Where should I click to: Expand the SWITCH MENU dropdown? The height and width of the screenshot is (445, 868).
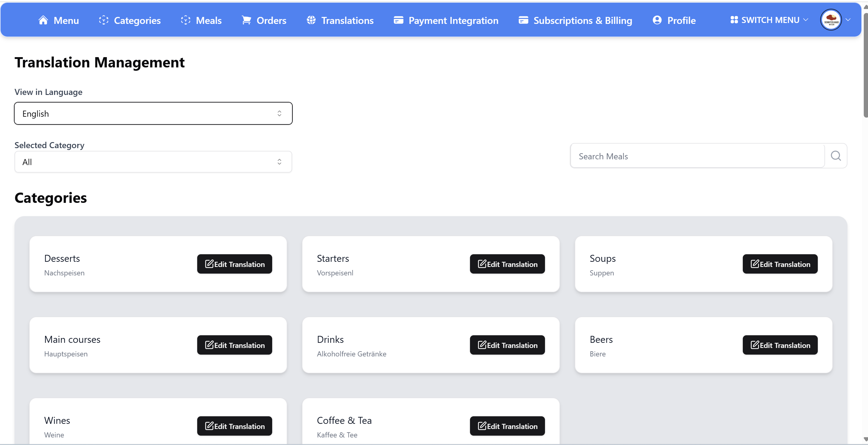806,20
